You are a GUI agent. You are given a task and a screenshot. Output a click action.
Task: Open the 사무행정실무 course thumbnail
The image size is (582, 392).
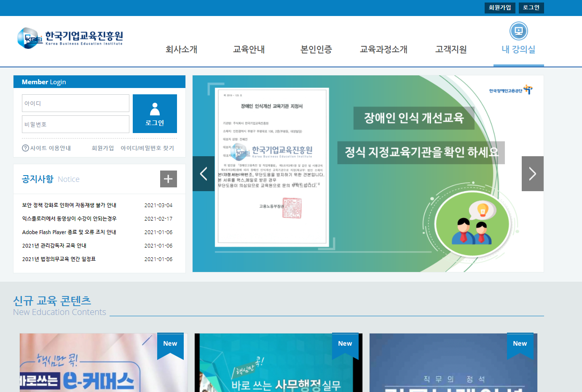[279, 363]
